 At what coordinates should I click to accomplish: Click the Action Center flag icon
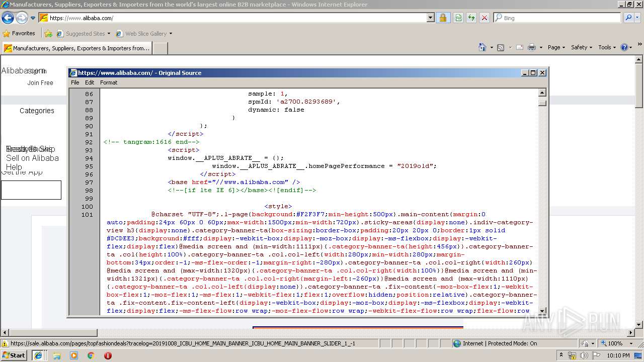596,355
